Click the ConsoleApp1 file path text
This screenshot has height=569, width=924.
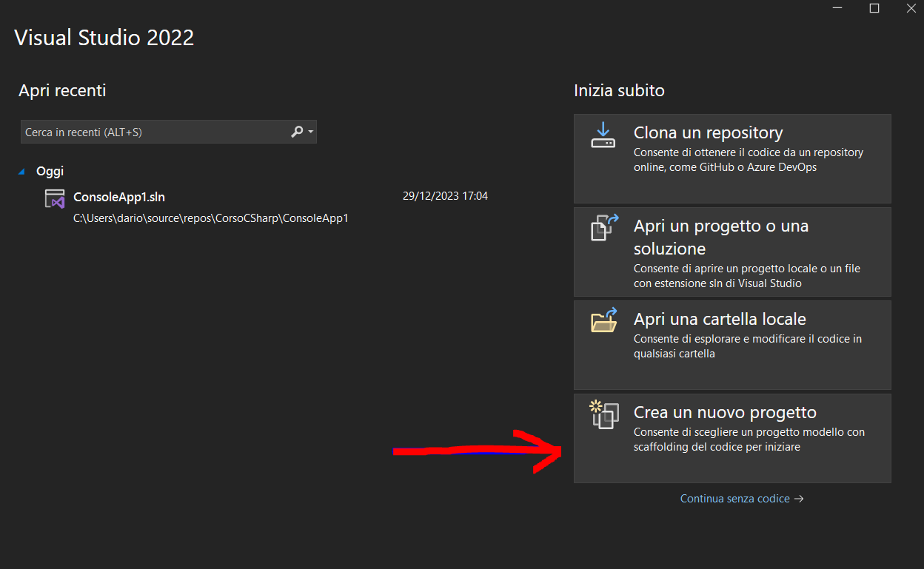click(210, 218)
